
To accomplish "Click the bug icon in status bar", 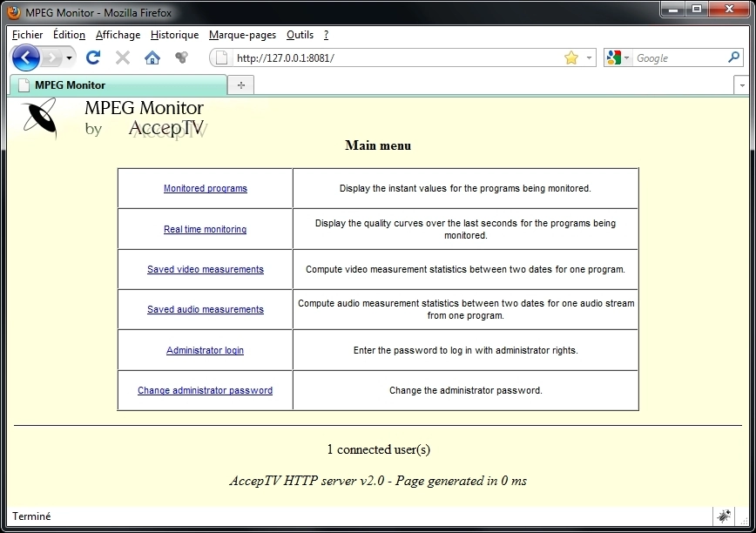I will pos(723,516).
